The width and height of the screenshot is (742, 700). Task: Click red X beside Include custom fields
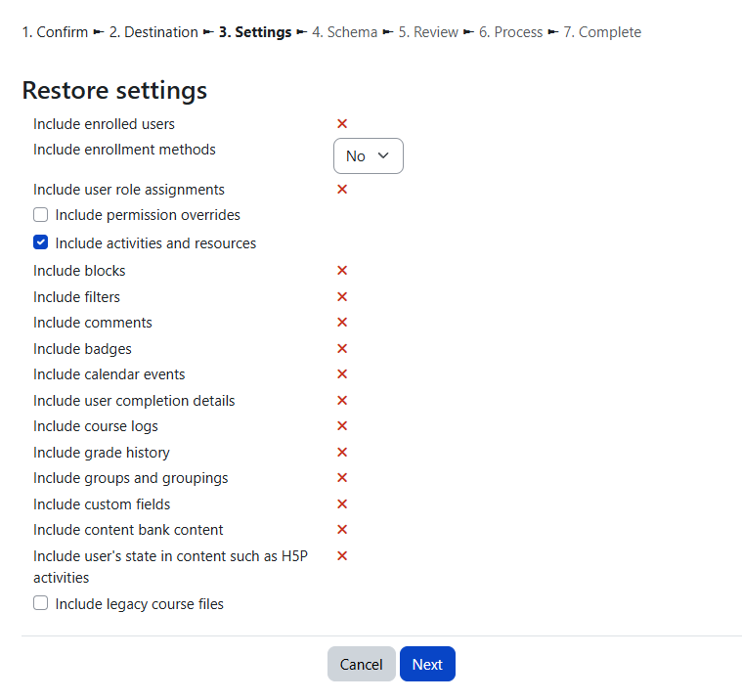coord(342,504)
